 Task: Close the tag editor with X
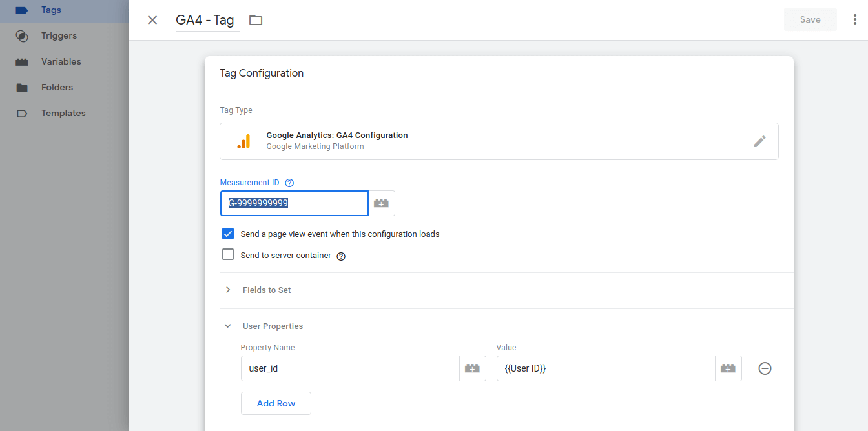[x=152, y=20]
